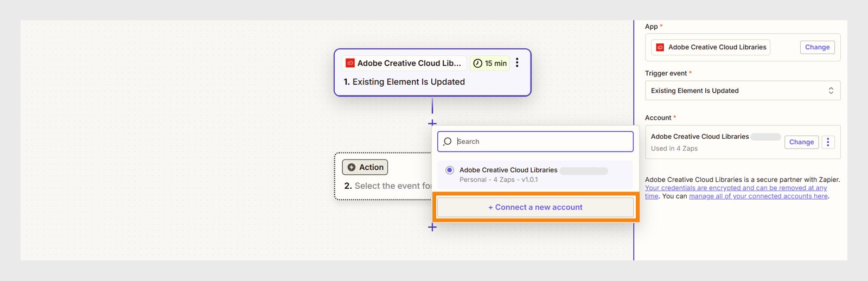Click the Action label button

coord(365,167)
